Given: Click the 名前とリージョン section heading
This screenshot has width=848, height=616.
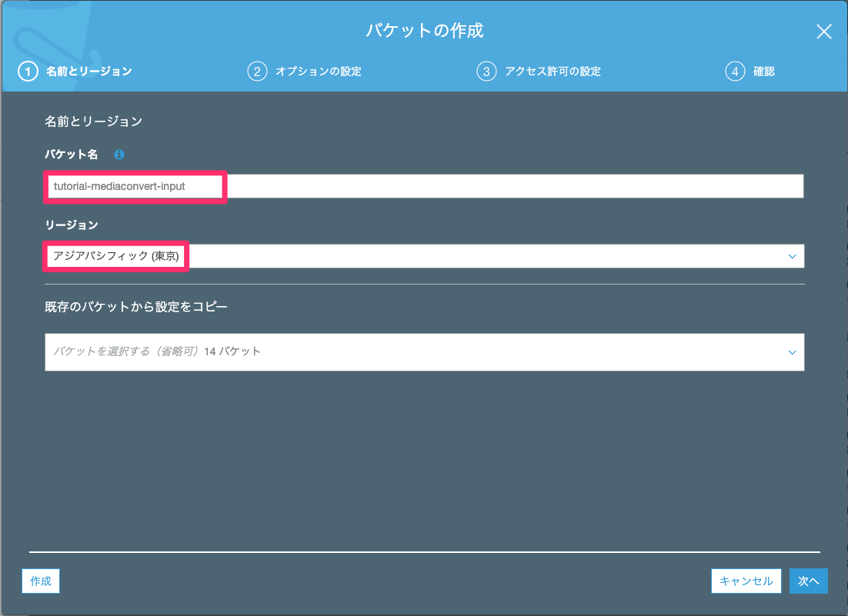Looking at the screenshot, I should [x=94, y=122].
